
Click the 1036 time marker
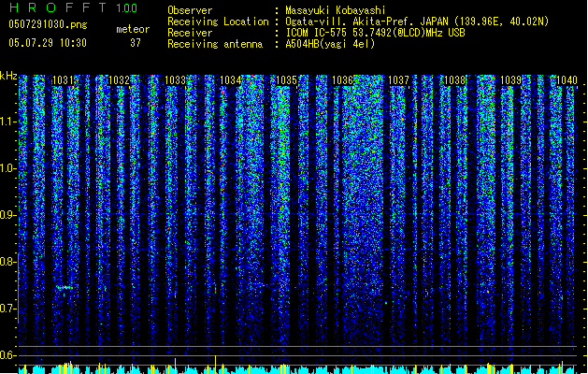343,80
